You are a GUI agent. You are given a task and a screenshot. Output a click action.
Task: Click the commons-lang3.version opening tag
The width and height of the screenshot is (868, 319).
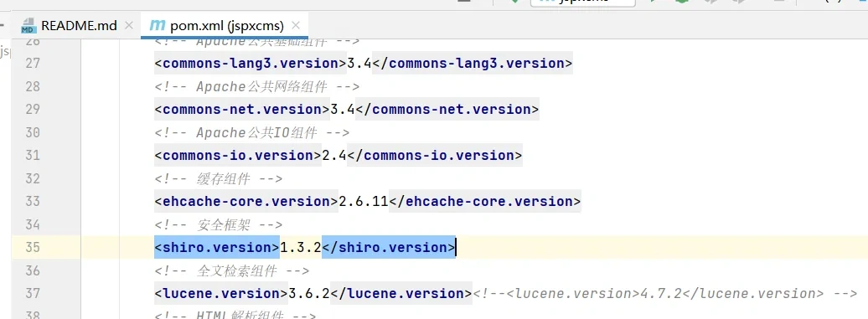(x=251, y=63)
